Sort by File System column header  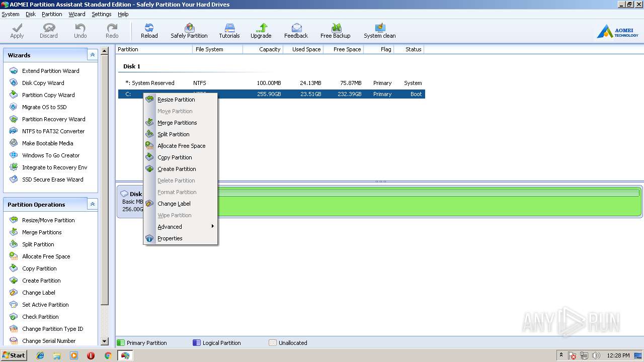217,49
